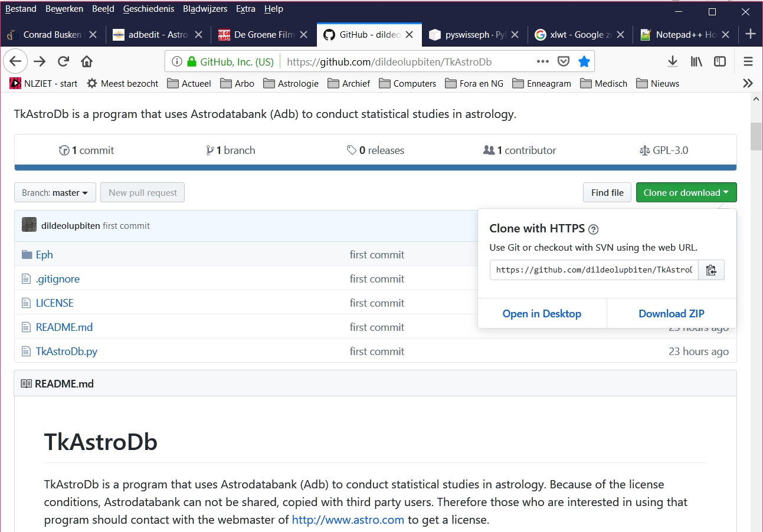This screenshot has height=532, width=763.
Task: Open the Geschiedenis menu
Action: pos(149,9)
